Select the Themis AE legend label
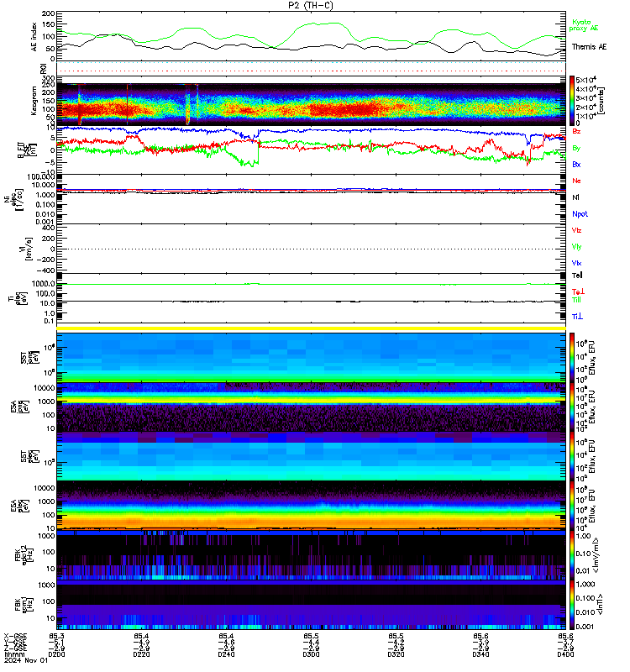 (589, 47)
